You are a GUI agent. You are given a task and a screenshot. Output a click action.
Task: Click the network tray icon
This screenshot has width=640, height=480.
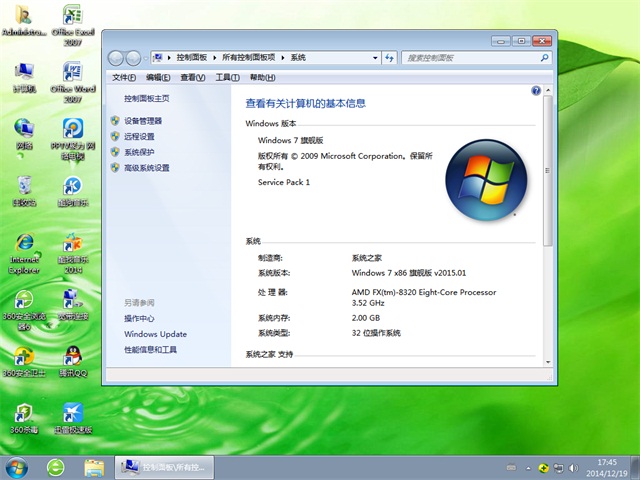pyautogui.click(x=558, y=468)
